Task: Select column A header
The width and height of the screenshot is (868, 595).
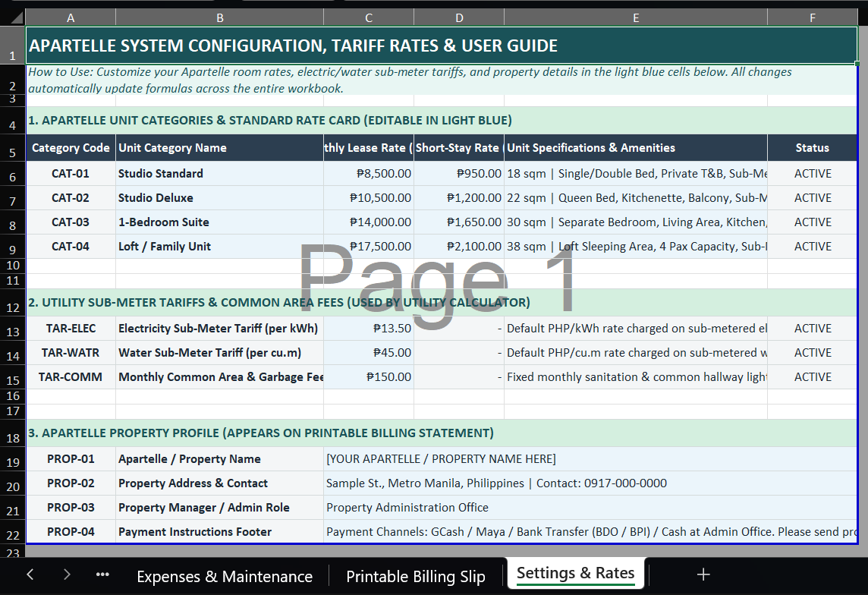Action: click(71, 17)
